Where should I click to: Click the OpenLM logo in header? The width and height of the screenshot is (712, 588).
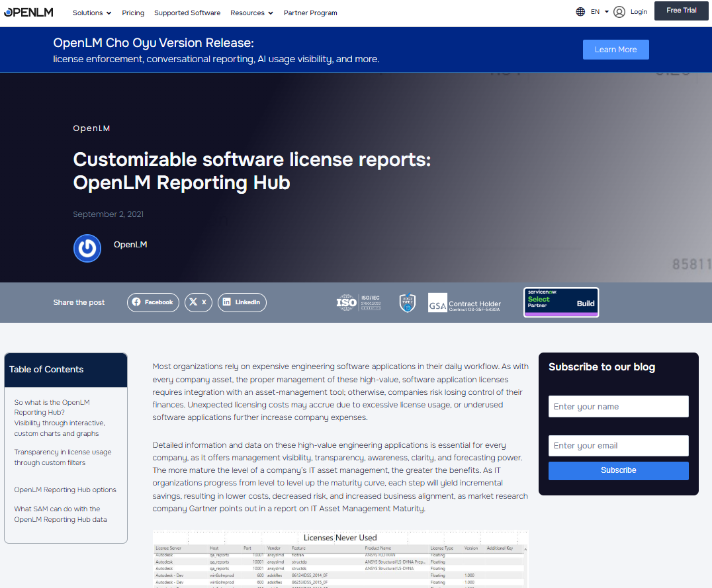(x=28, y=13)
